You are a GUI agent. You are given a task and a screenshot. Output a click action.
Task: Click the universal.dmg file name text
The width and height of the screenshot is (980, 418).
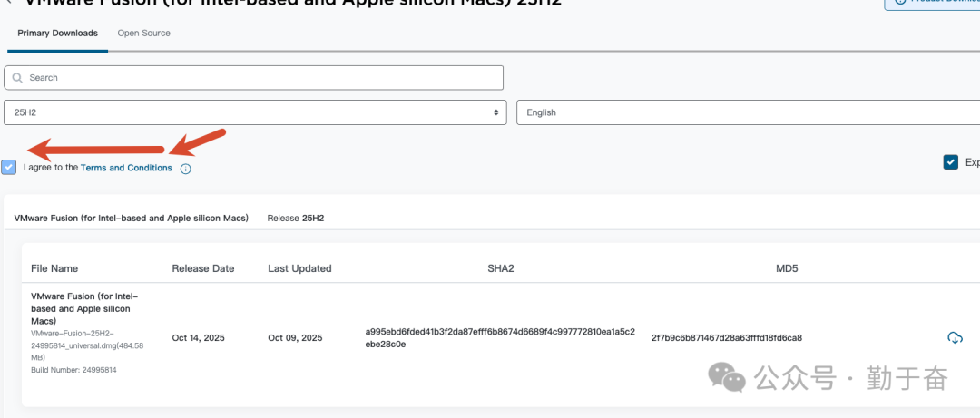point(87,345)
